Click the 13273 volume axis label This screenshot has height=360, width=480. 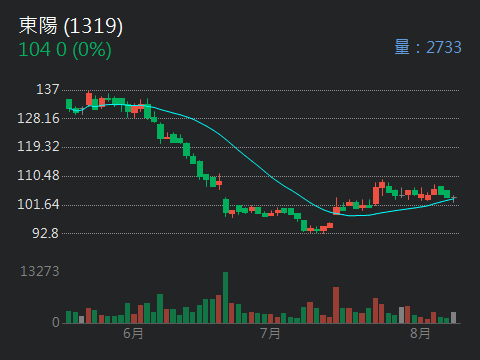tap(40, 271)
